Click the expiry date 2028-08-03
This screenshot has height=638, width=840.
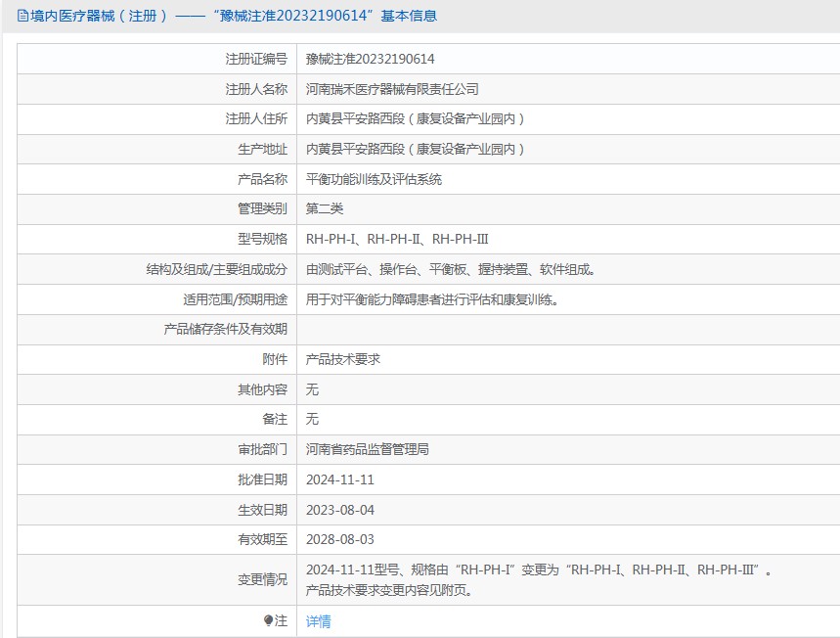[339, 539]
